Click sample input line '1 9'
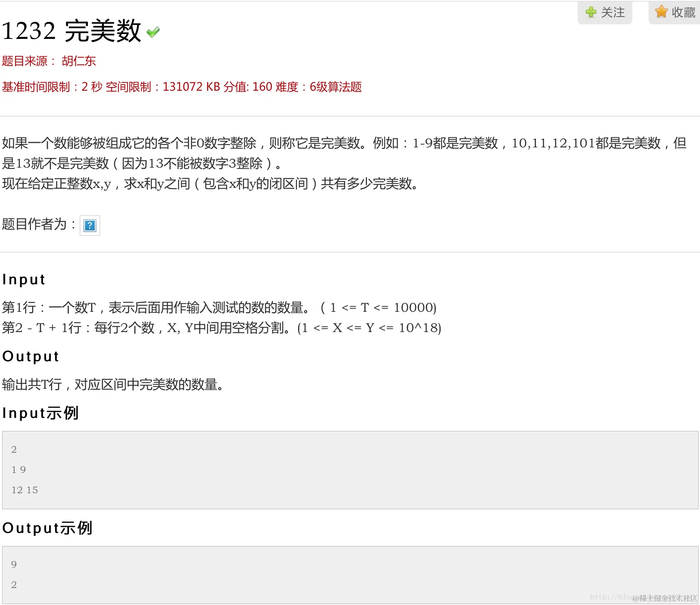700x605 pixels. (19, 470)
